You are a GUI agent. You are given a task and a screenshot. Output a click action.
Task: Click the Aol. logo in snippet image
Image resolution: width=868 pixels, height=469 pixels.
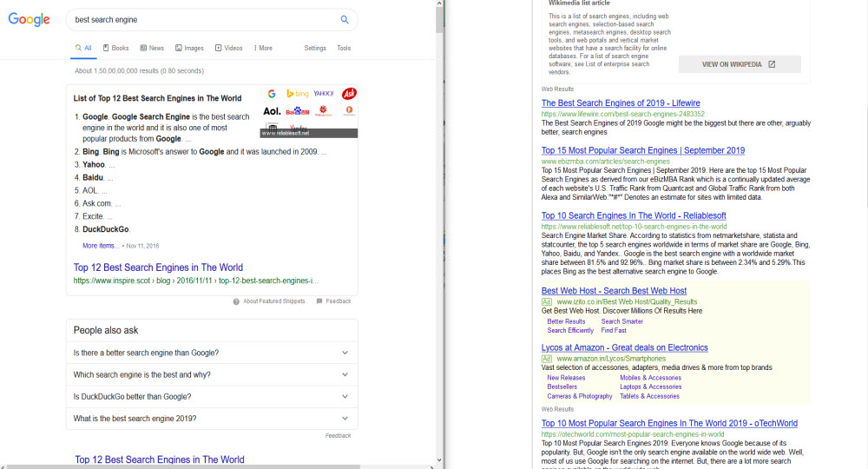pos(272,111)
